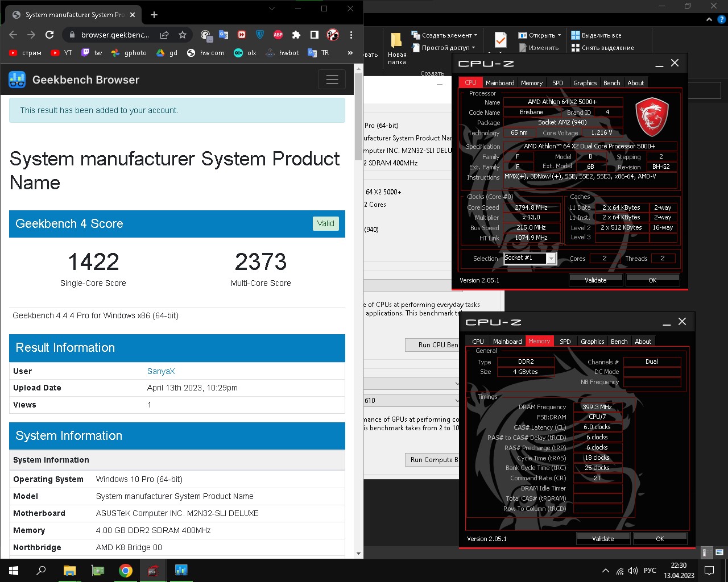Open the Adblock Plus (ABP) extension

point(278,35)
